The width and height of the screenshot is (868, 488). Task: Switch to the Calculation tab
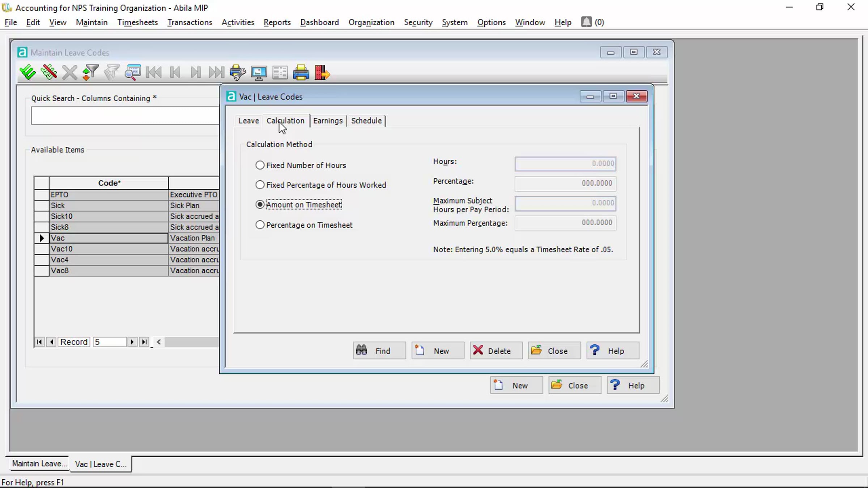(x=285, y=121)
